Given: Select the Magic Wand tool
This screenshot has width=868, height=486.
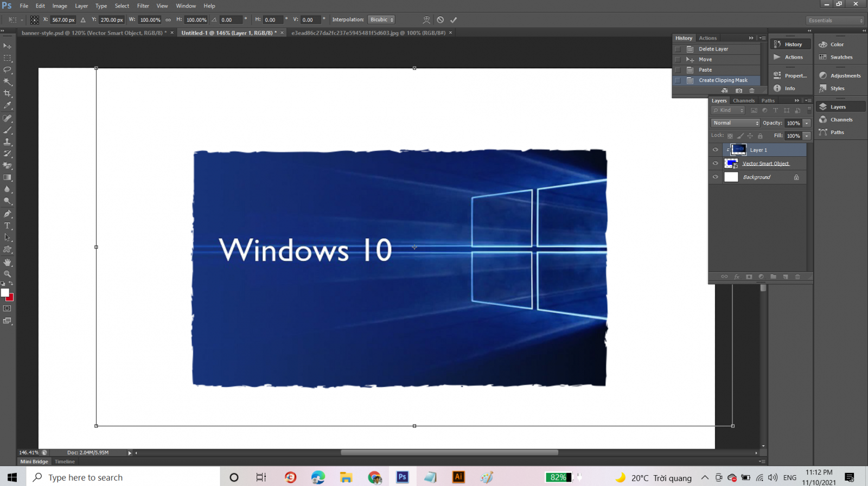Looking at the screenshot, I should (8, 82).
